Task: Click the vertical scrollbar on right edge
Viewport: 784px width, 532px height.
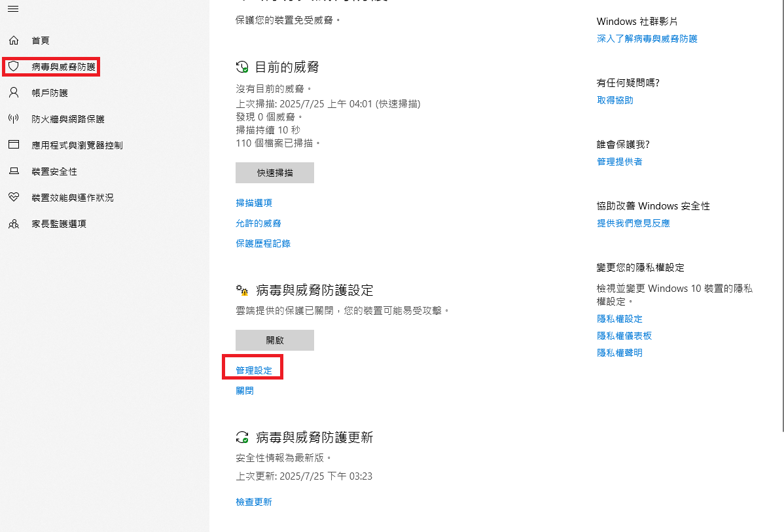Action: 782,215
